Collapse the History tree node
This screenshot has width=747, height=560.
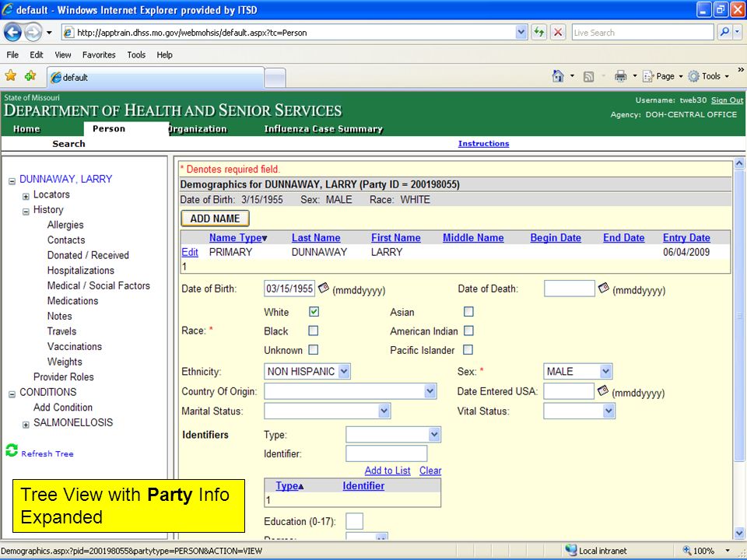pyautogui.click(x=26, y=212)
